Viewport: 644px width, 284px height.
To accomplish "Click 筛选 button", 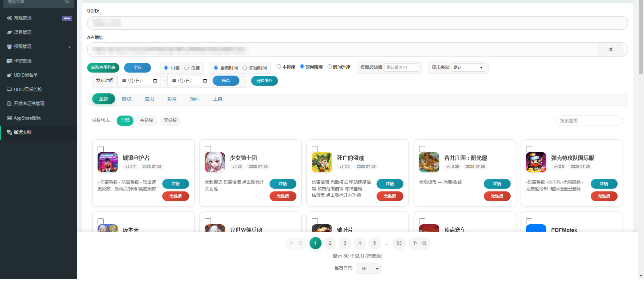I will click(226, 81).
